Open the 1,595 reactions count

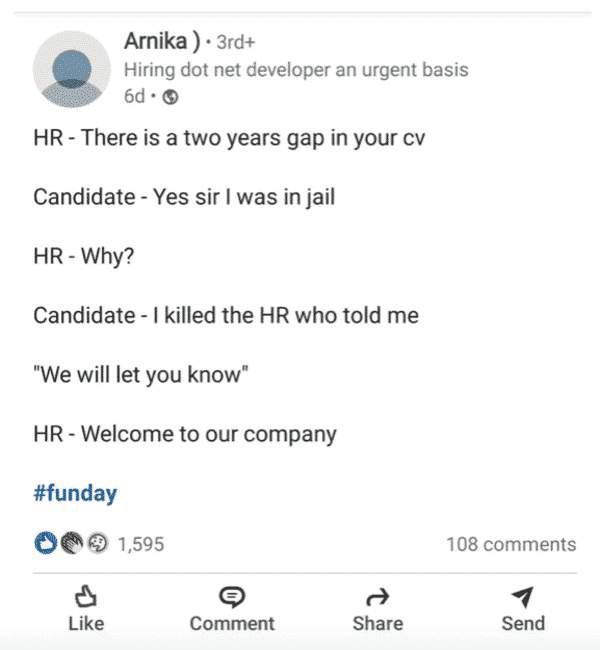(141, 544)
